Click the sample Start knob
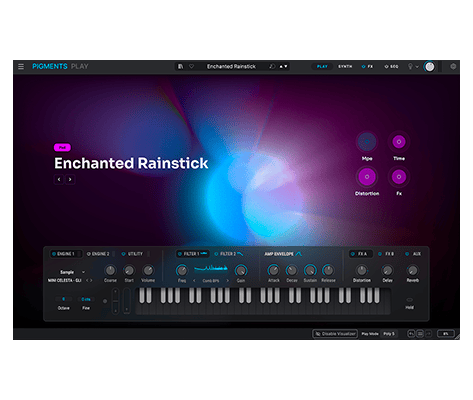 (x=129, y=270)
